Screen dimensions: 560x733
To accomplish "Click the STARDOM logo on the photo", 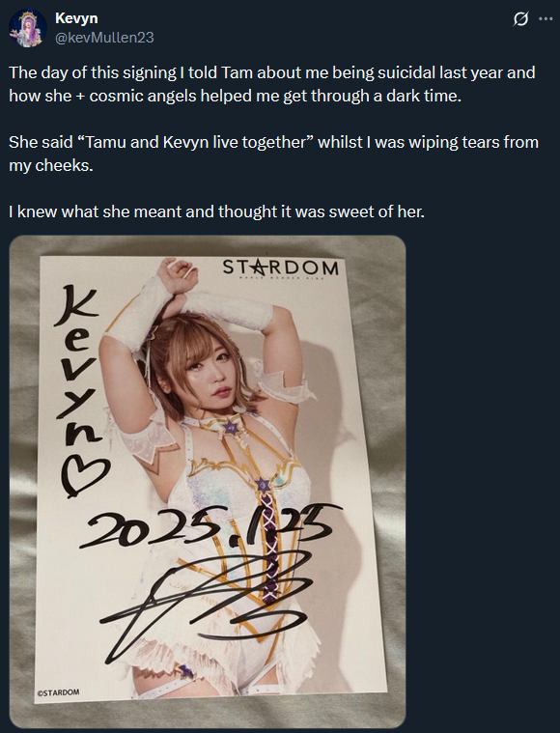I will 280,268.
